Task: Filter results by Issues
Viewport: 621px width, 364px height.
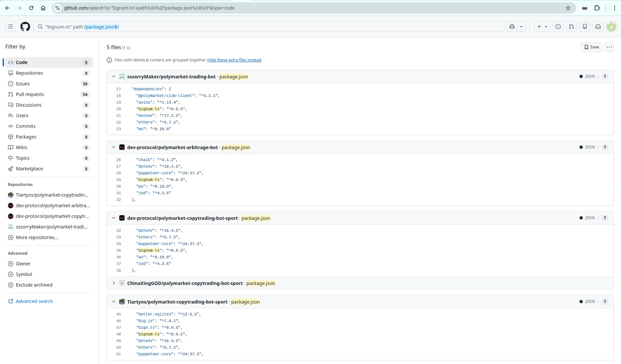Action: 23,84
